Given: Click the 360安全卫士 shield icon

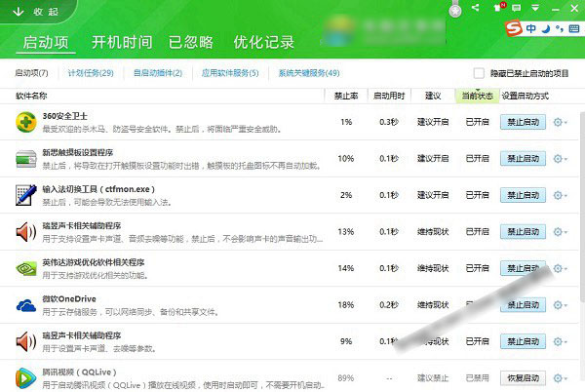Looking at the screenshot, I should (x=25, y=122).
